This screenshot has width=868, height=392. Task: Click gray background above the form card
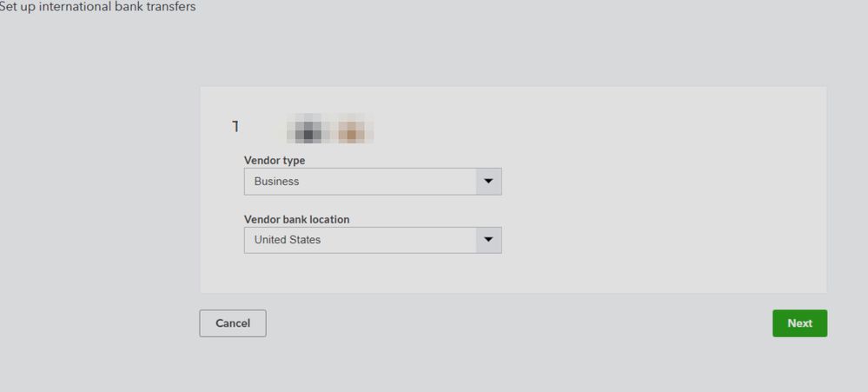(513, 52)
